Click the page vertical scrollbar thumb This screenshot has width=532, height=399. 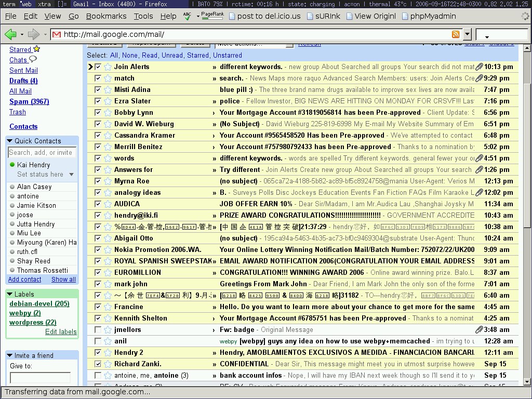[x=527, y=155]
